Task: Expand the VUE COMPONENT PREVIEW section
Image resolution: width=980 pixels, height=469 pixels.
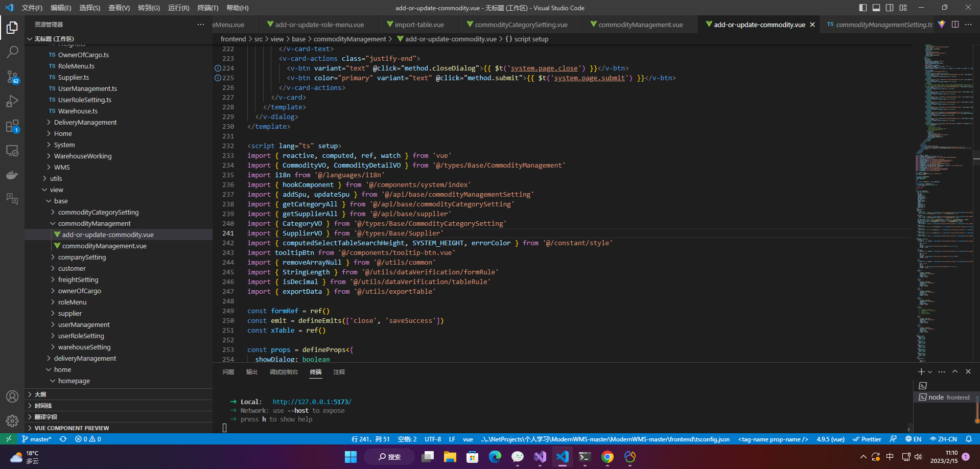Action: click(x=119, y=428)
